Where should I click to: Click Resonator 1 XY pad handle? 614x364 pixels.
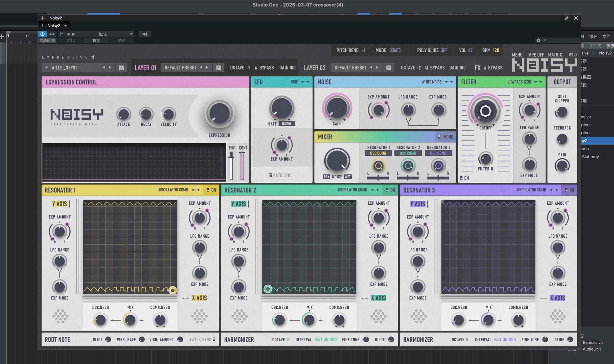172,290
